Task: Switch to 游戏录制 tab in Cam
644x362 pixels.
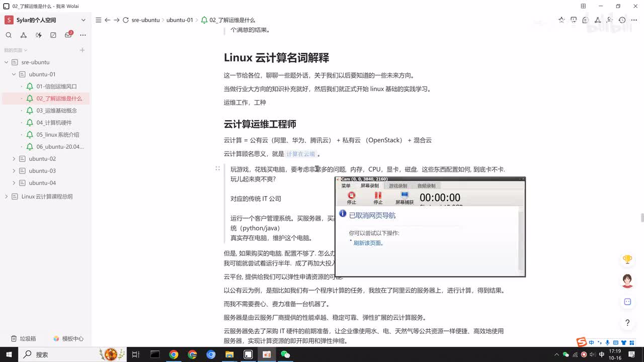Action: 398,186
